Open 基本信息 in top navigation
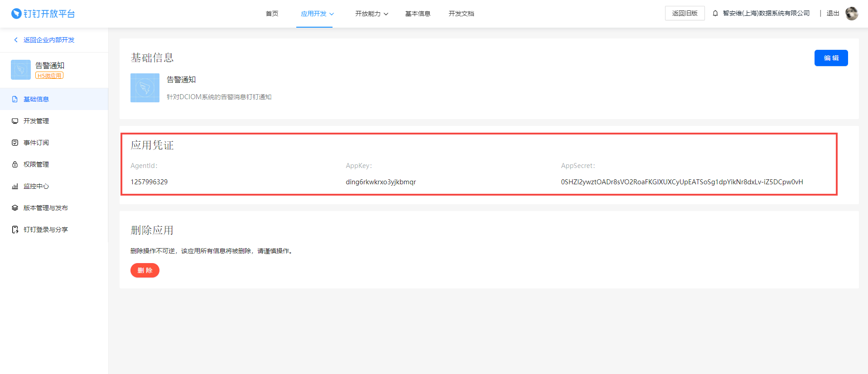 coord(418,14)
